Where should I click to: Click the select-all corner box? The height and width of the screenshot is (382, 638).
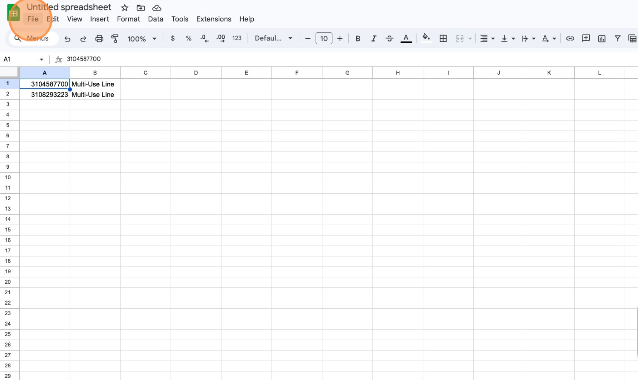pyautogui.click(x=9, y=73)
